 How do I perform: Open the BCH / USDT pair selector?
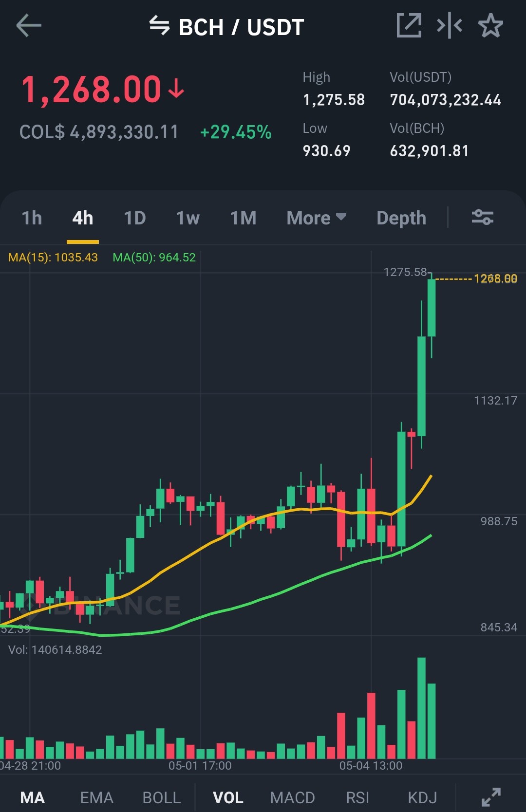[242, 27]
